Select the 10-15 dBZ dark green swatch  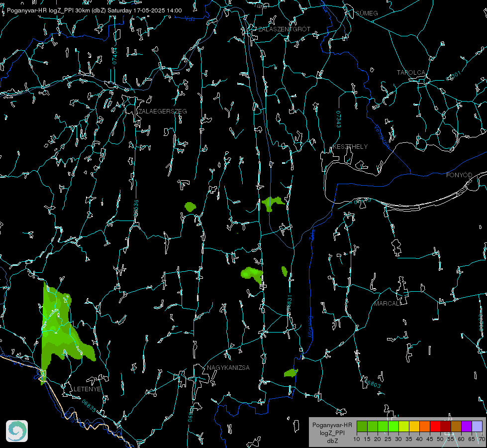point(362,426)
